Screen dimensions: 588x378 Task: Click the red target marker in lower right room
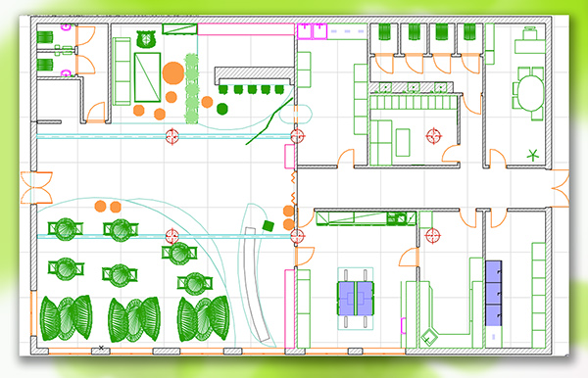(432, 236)
